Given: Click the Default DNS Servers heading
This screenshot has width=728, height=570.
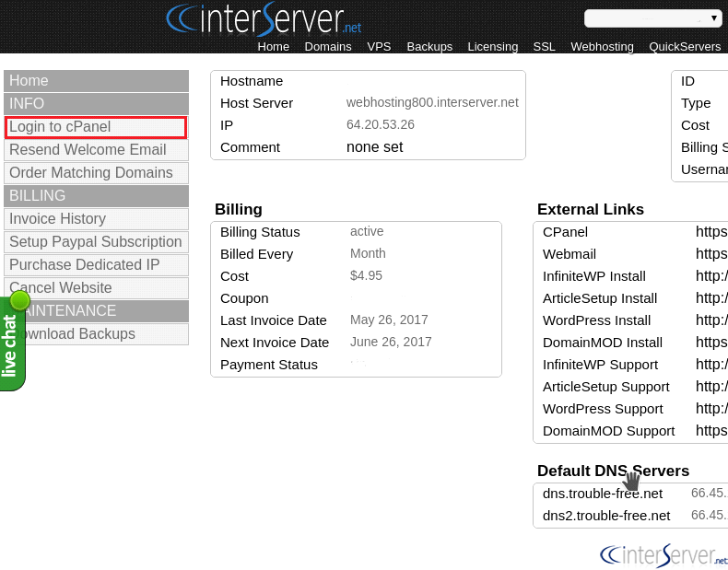Looking at the screenshot, I should click(x=614, y=471).
